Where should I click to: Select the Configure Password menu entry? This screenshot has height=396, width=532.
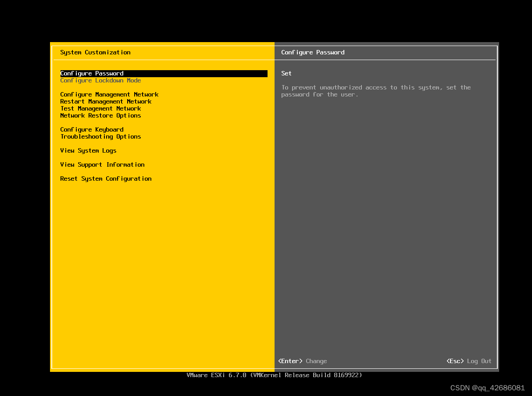pos(164,74)
